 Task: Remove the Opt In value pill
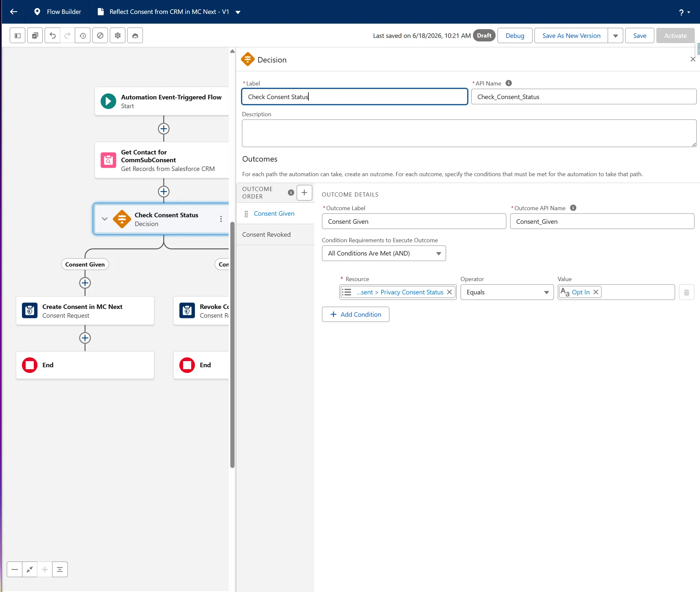tap(596, 292)
